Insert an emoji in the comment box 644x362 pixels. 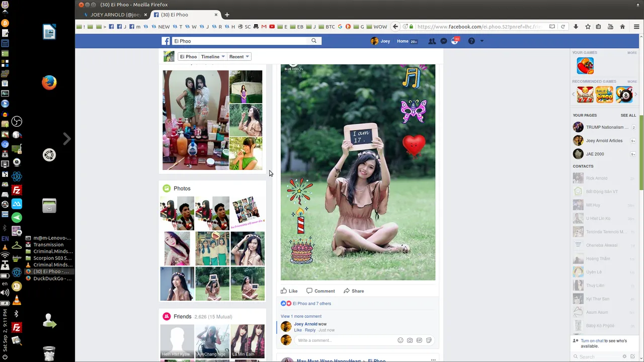point(400,340)
